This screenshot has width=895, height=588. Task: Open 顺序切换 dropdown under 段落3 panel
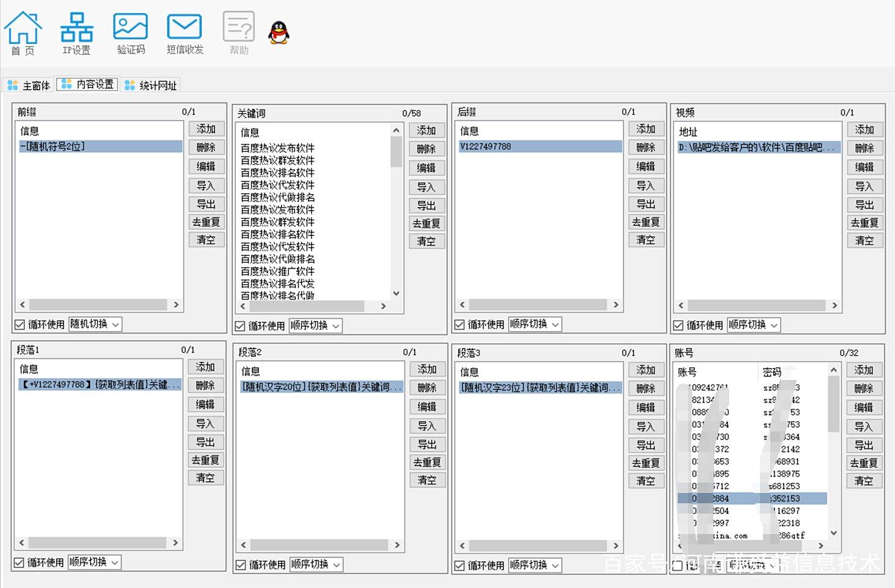[x=535, y=565]
